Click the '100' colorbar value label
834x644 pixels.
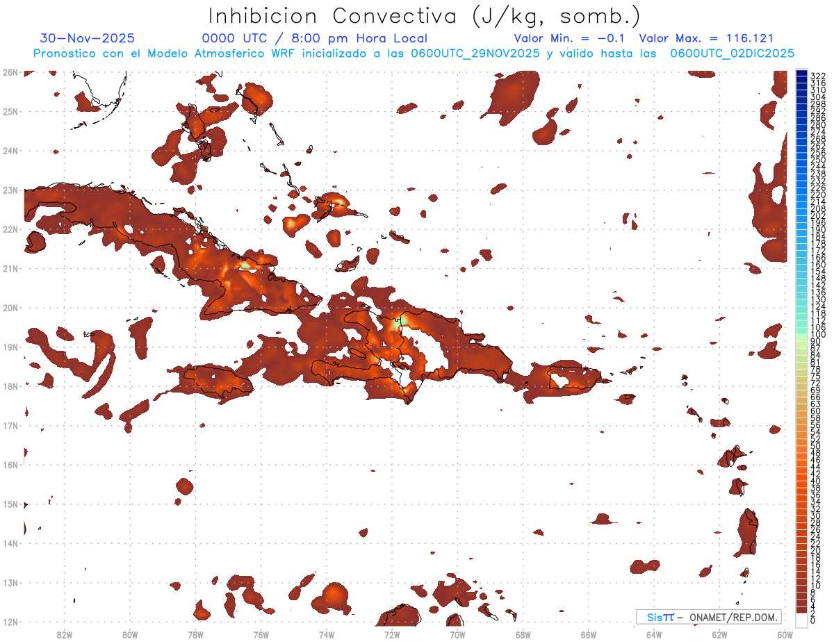click(818, 336)
